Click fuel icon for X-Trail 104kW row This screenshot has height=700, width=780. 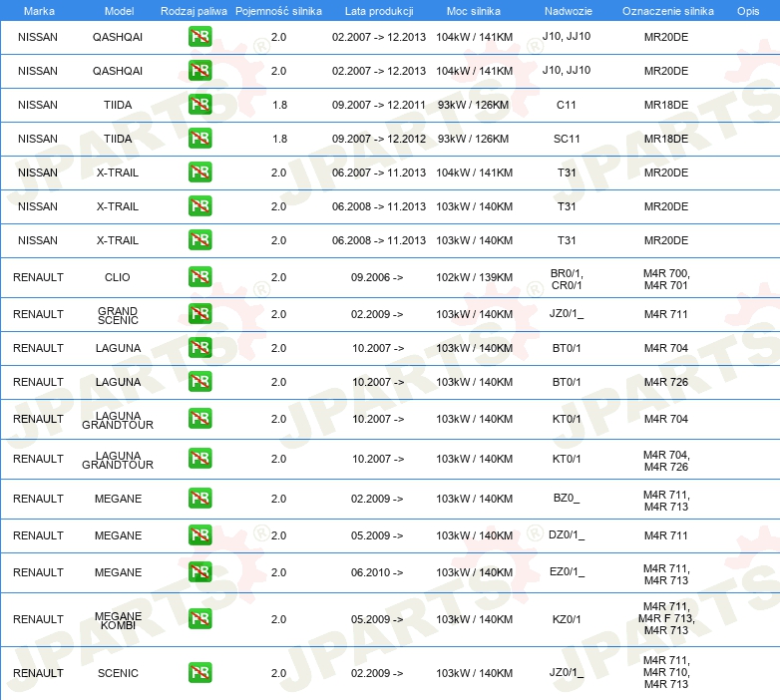(x=199, y=173)
